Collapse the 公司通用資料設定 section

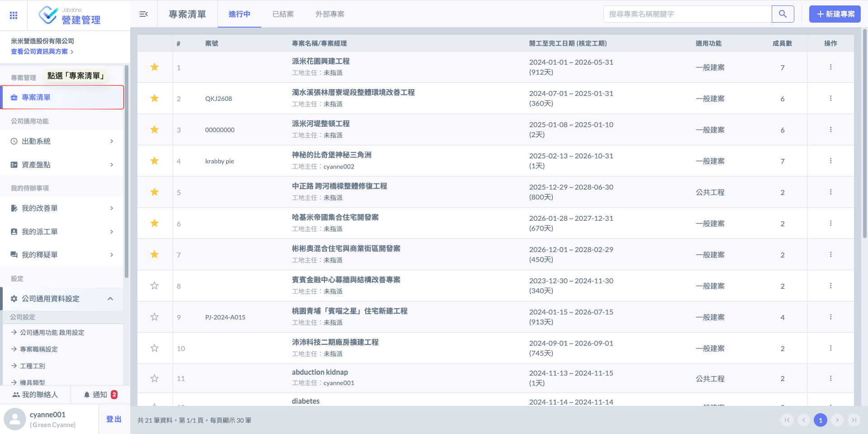point(110,299)
